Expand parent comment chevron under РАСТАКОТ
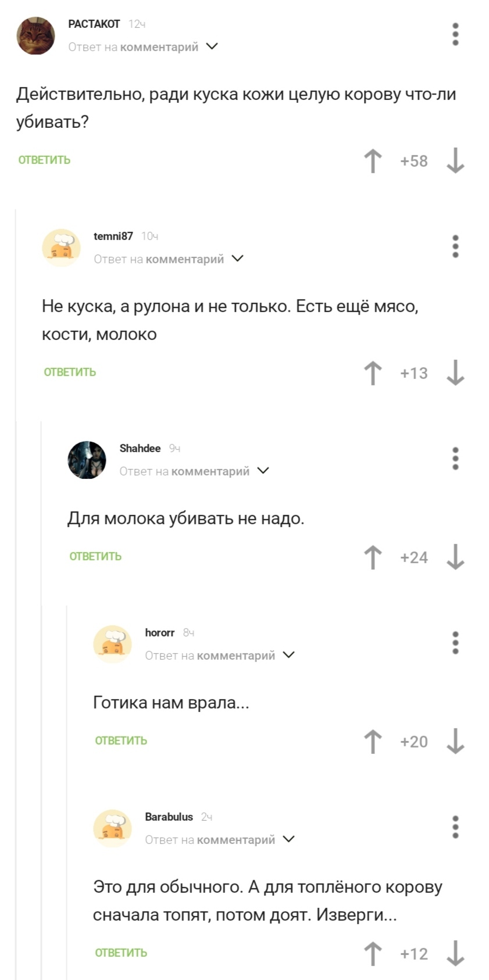 212,47
